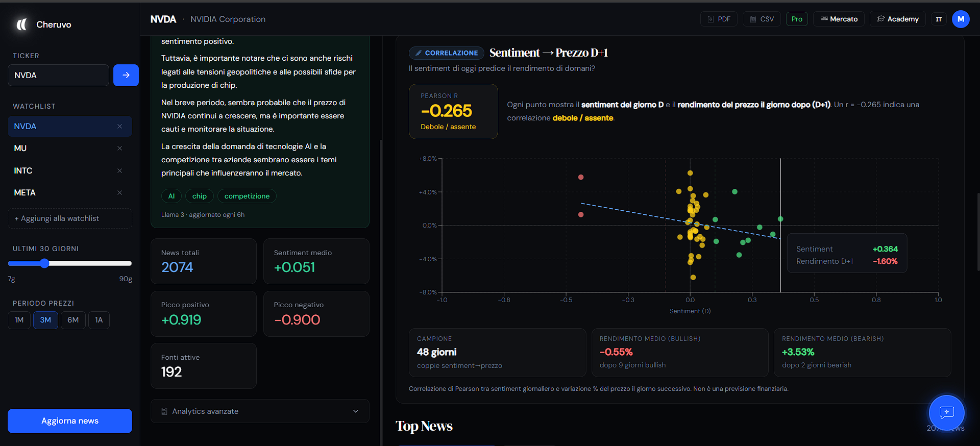Screen dimensions: 980x446
Task: Click the days range slider handle
Action: tap(44, 263)
